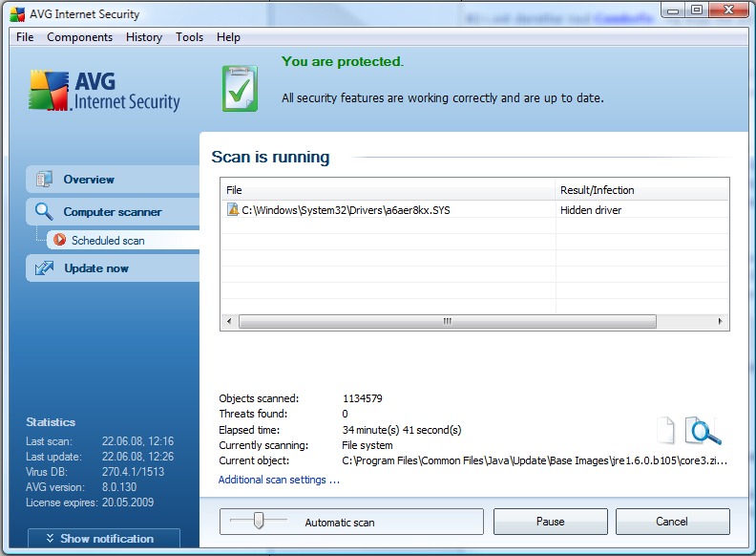This screenshot has height=556, width=756.
Task: Click the AVG title bar application icon
Action: pyautogui.click(x=17, y=14)
